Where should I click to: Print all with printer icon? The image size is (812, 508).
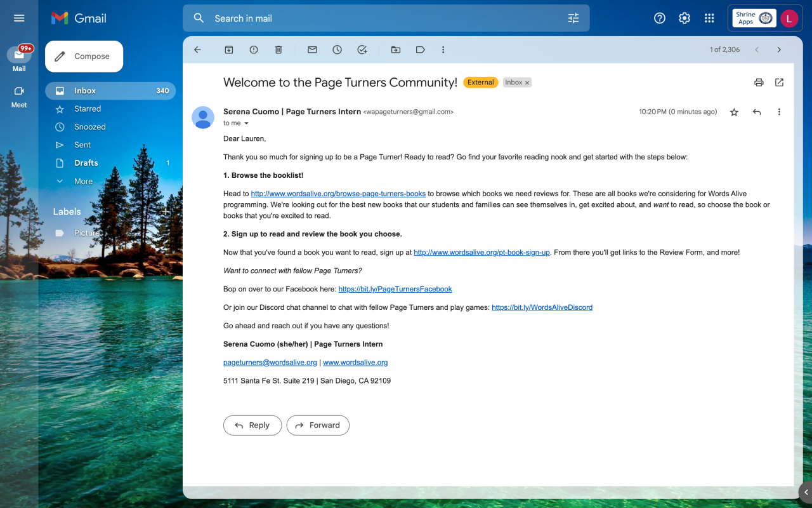coord(759,83)
